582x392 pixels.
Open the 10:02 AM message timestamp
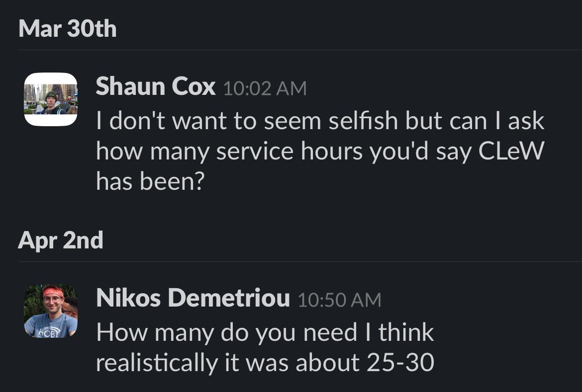coord(265,88)
